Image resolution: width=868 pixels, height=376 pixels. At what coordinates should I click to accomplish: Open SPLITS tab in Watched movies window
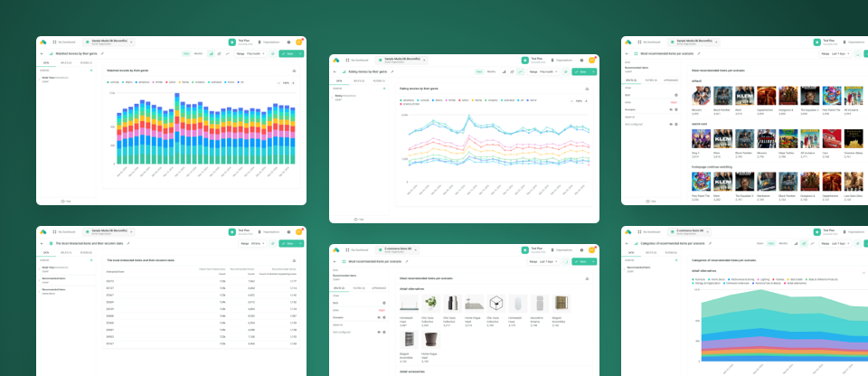point(66,63)
